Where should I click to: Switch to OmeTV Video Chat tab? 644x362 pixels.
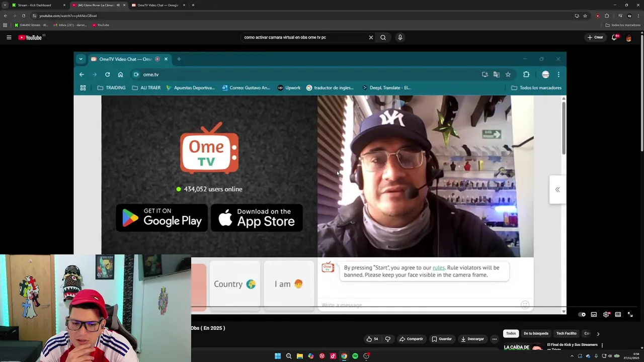pyautogui.click(x=157, y=5)
